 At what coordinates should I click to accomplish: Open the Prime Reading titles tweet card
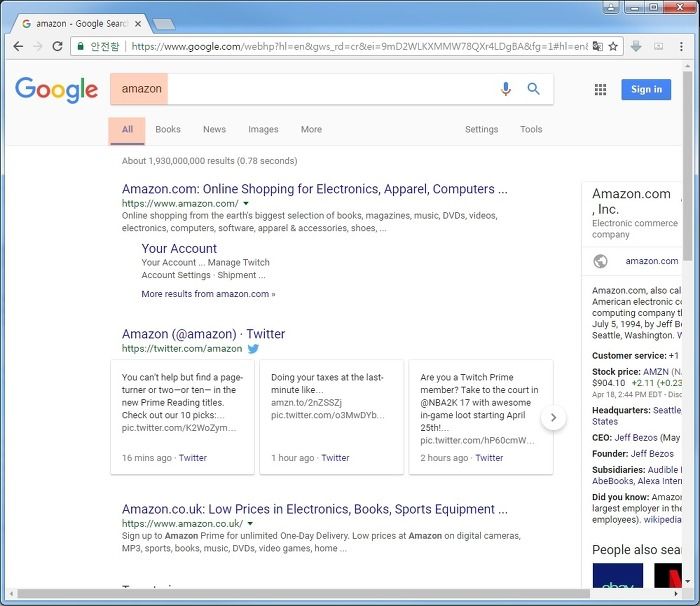pyautogui.click(x=182, y=417)
